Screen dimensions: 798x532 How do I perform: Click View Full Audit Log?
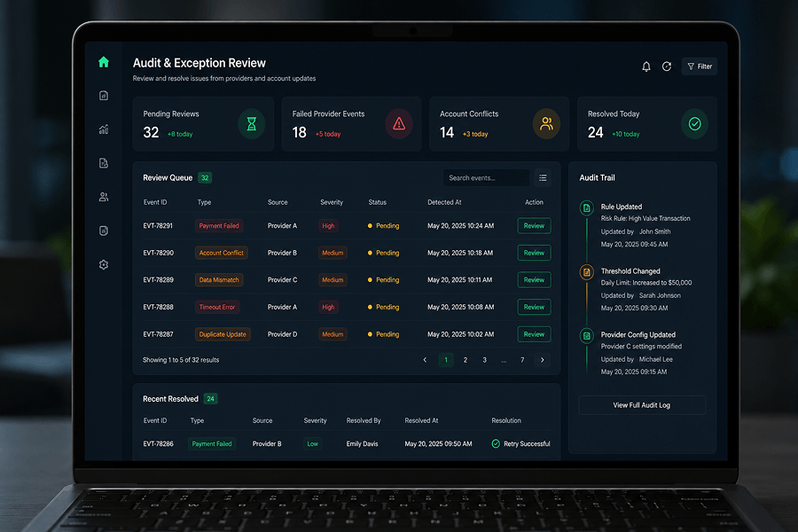tap(642, 405)
